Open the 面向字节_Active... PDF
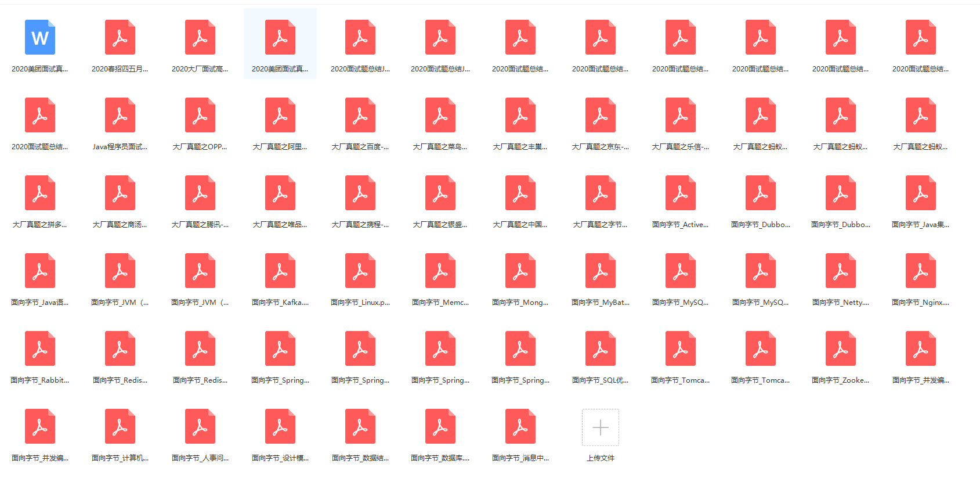980x482 pixels. (x=681, y=193)
